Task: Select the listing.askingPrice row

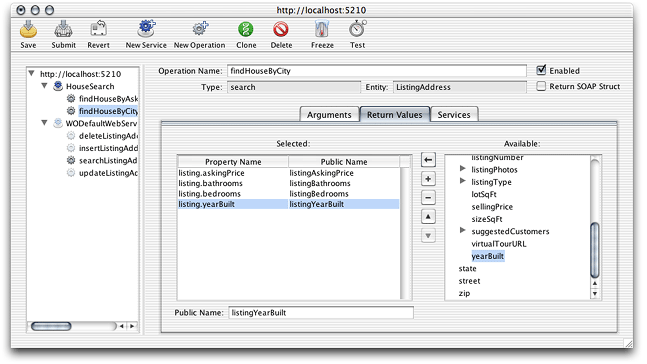Action: click(288, 173)
